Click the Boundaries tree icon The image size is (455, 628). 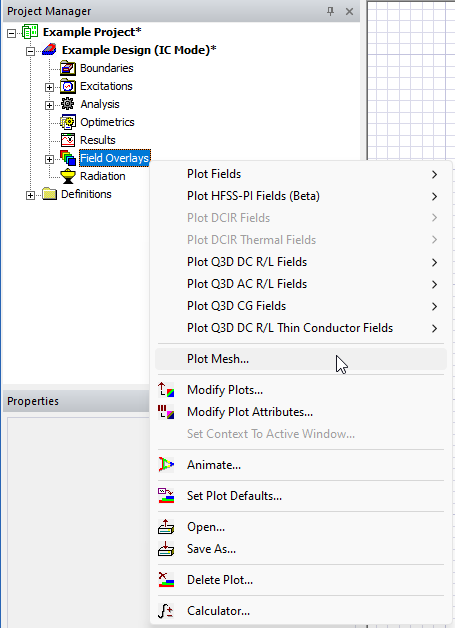[68, 68]
